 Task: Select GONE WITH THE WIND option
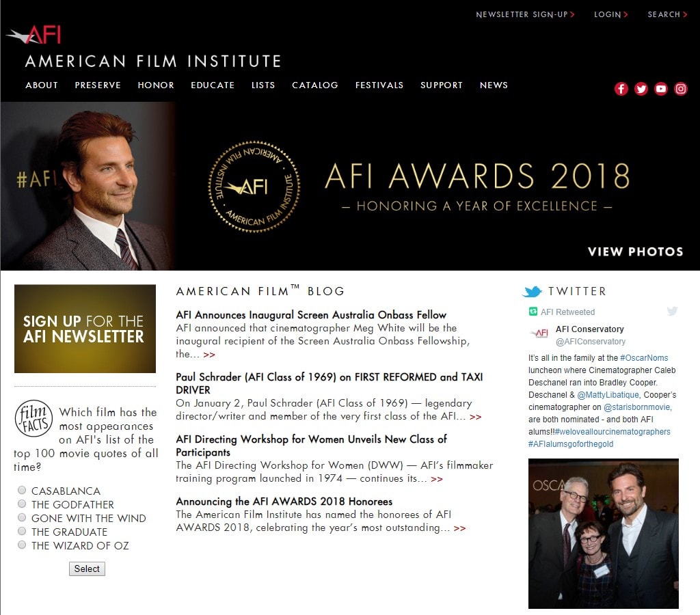pos(21,518)
